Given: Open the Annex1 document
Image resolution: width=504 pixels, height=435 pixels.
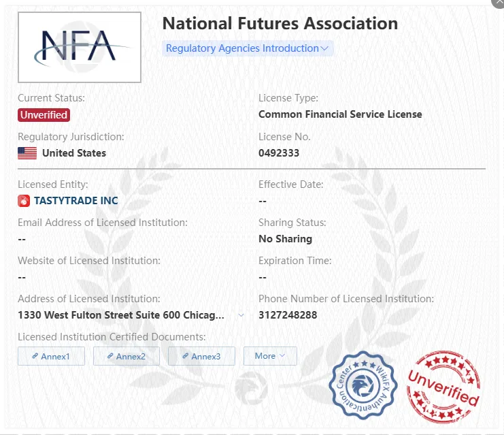Looking at the screenshot, I should [52, 356].
